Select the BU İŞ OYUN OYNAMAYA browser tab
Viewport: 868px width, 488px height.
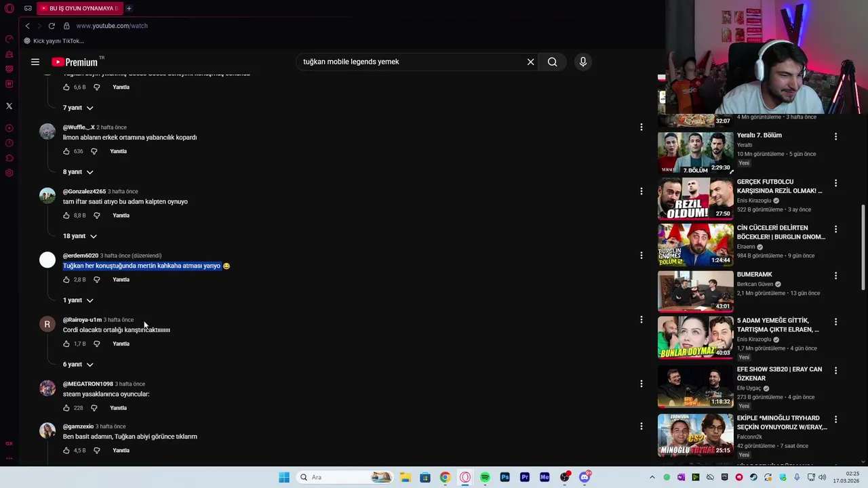pyautogui.click(x=80, y=8)
